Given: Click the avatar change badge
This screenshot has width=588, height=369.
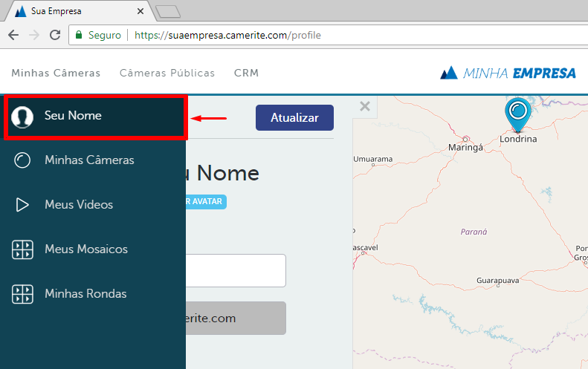Looking at the screenshot, I should (206, 201).
